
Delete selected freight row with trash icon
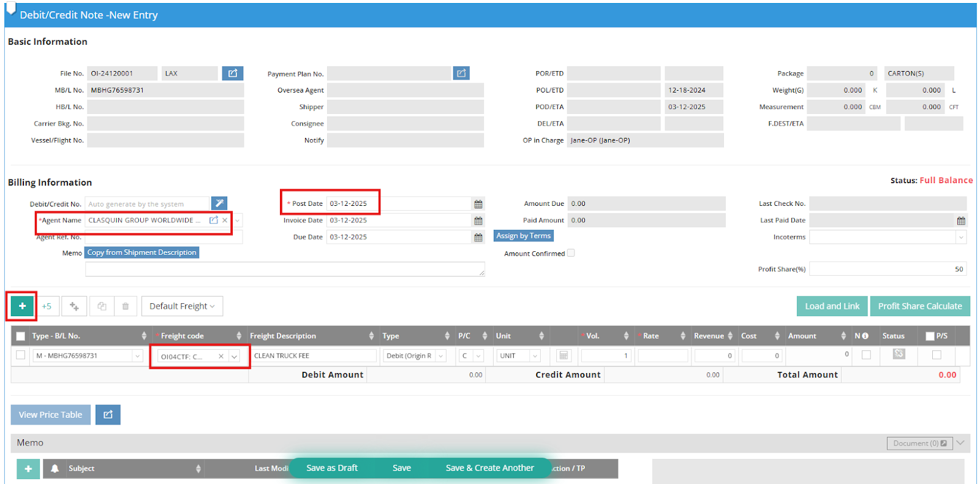tap(126, 306)
